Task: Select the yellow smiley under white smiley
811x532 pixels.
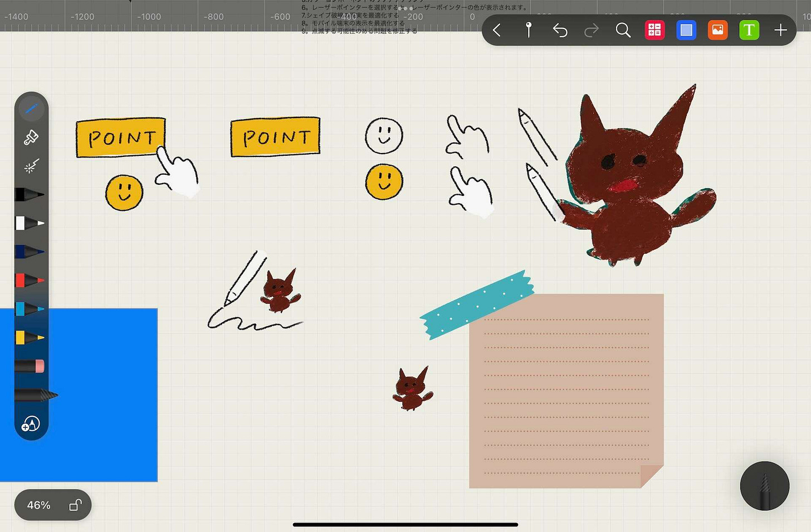Action: click(384, 181)
